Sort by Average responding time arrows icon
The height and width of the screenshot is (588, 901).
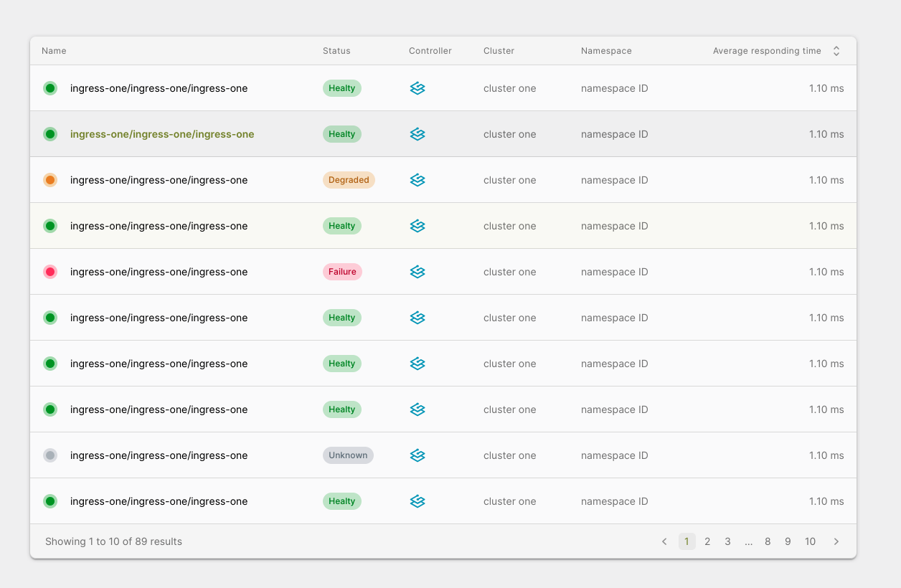[x=836, y=51]
